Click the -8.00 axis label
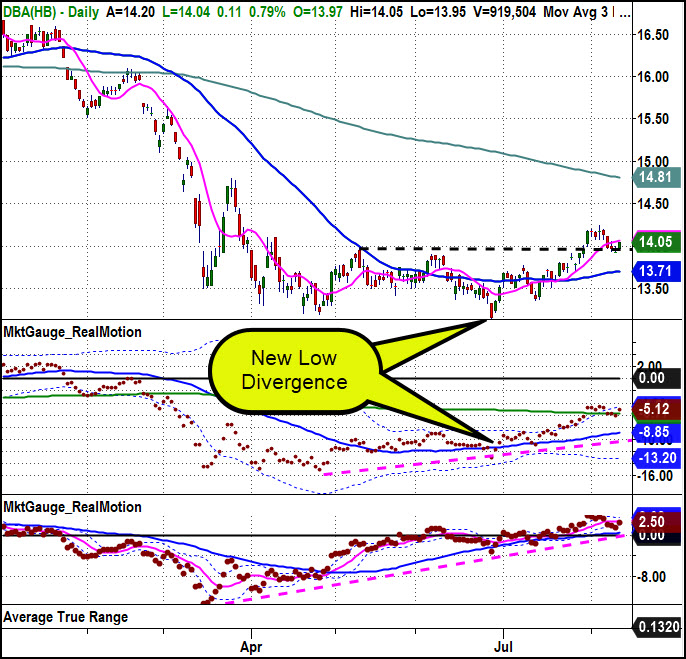The width and height of the screenshot is (686, 659). [650, 577]
